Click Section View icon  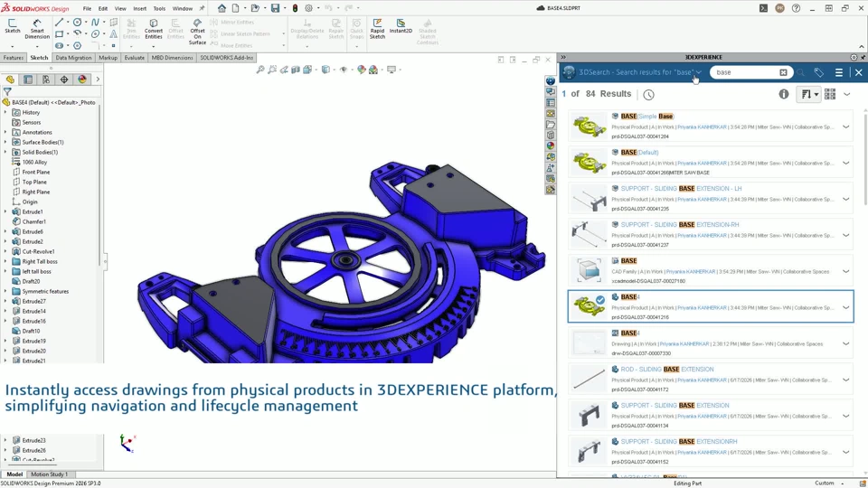[296, 70]
